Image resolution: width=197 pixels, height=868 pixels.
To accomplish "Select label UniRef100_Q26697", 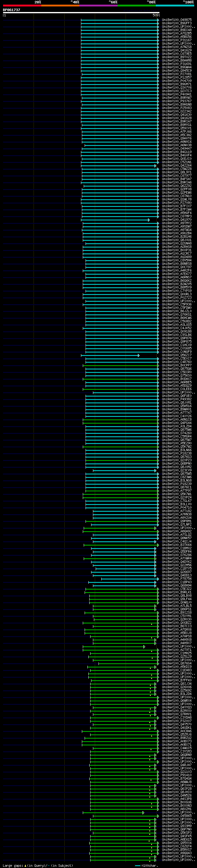I will (x=177, y=572).
